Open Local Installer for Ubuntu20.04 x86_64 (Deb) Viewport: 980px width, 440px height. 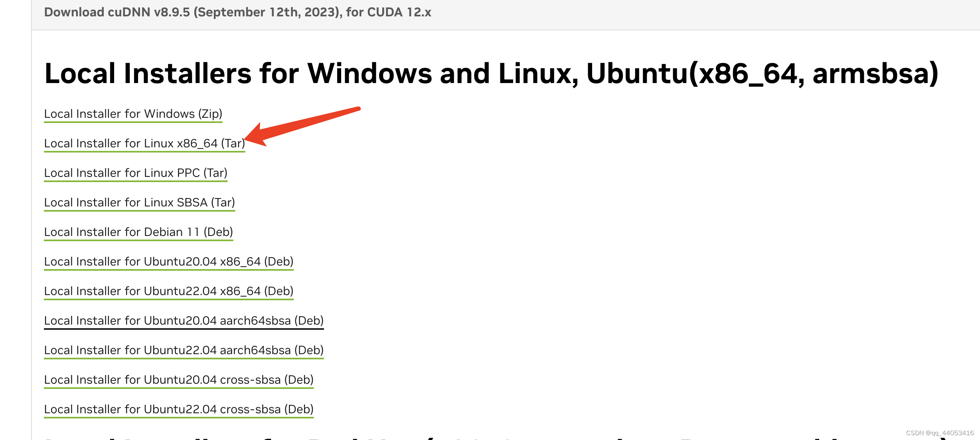[168, 261]
